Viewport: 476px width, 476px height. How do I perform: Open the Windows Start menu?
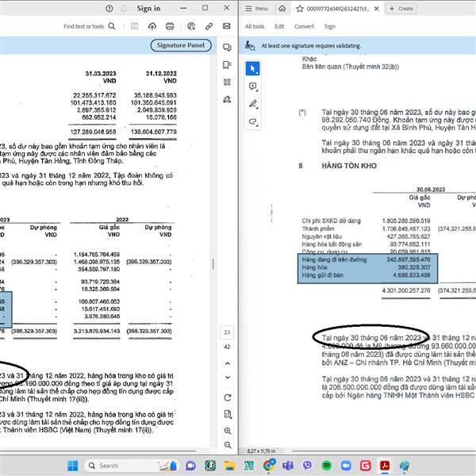72,466
